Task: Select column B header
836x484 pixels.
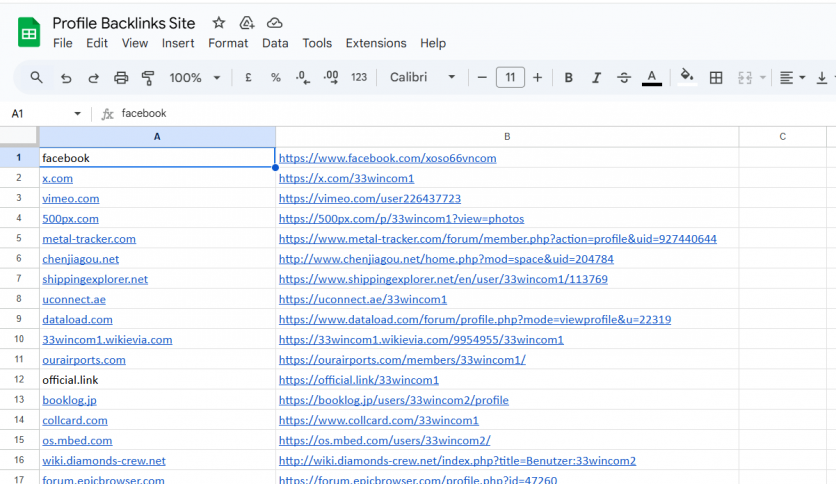Action: coord(507,137)
